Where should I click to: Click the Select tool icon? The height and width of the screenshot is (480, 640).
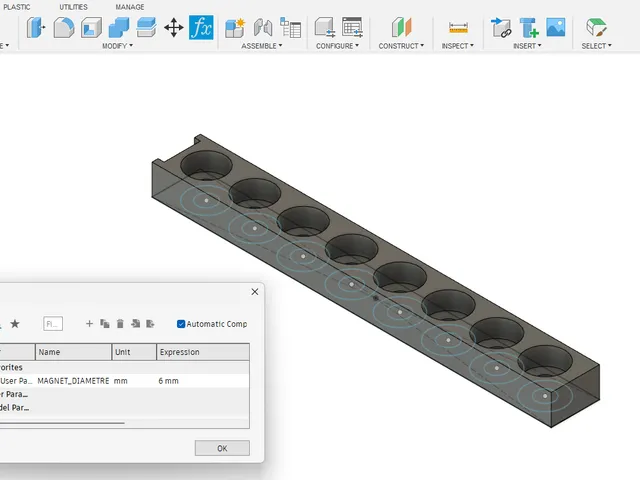(596, 28)
